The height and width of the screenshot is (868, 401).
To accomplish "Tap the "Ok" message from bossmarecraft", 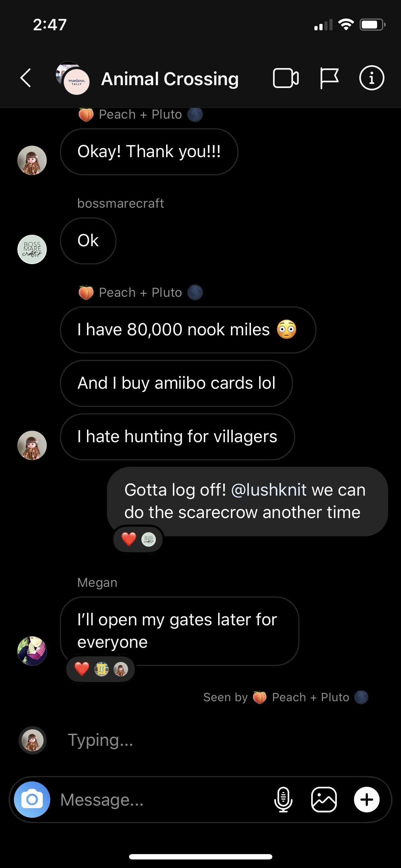I will tap(88, 241).
